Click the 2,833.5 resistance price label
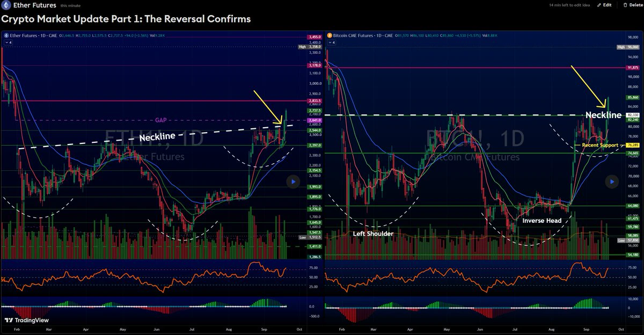 tap(314, 100)
